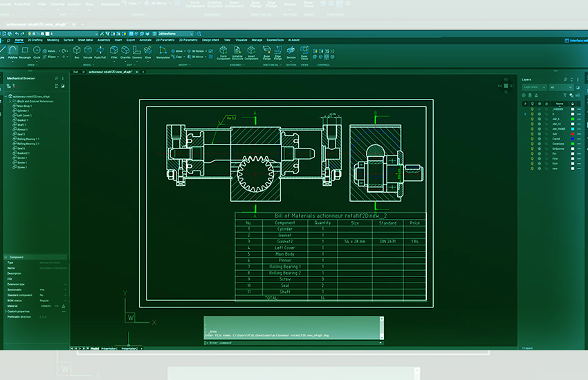Screen dimensions: 588x380
Task: Toggle visibility bulb of layer Axe
Action: point(532,133)
